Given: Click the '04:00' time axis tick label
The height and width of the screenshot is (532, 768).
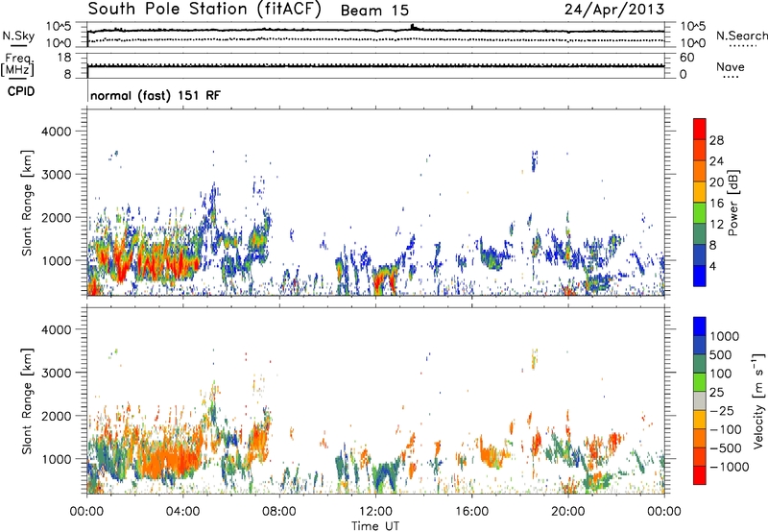Looking at the screenshot, I should click(182, 512).
